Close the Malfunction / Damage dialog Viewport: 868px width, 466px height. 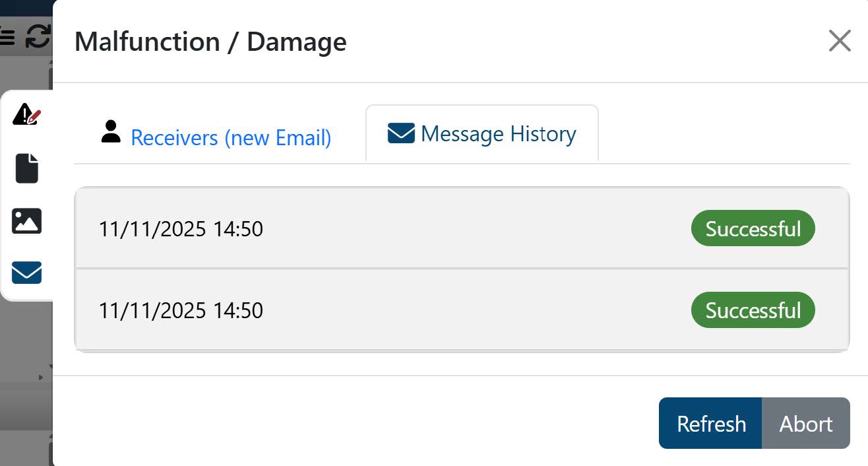pos(839,42)
